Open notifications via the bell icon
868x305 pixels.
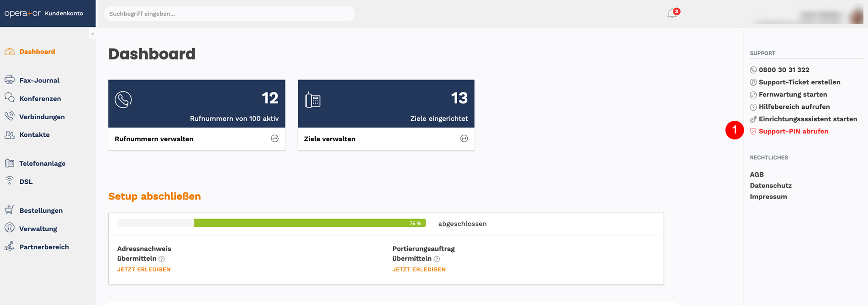(x=672, y=14)
